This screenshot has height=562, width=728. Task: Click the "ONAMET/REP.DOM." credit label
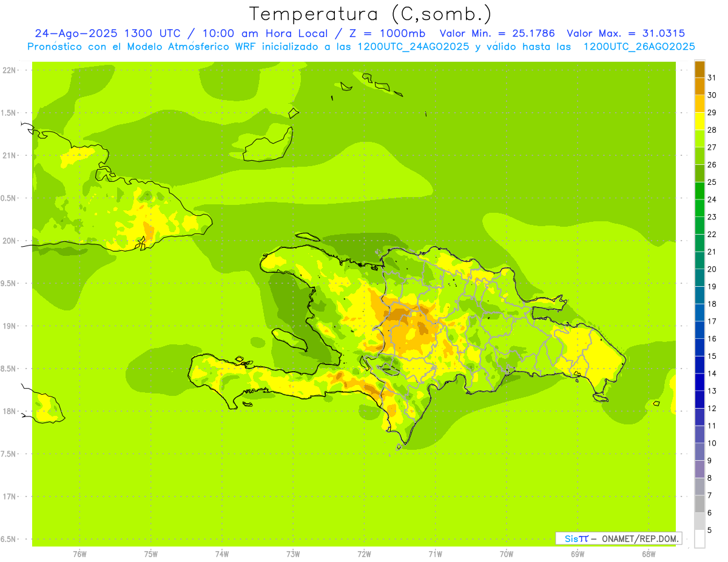point(641,538)
